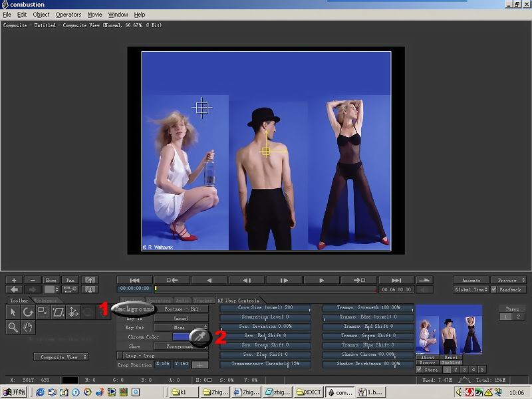The width and height of the screenshot is (532, 399).
Task: Play the clip forward
Action: 322,280
